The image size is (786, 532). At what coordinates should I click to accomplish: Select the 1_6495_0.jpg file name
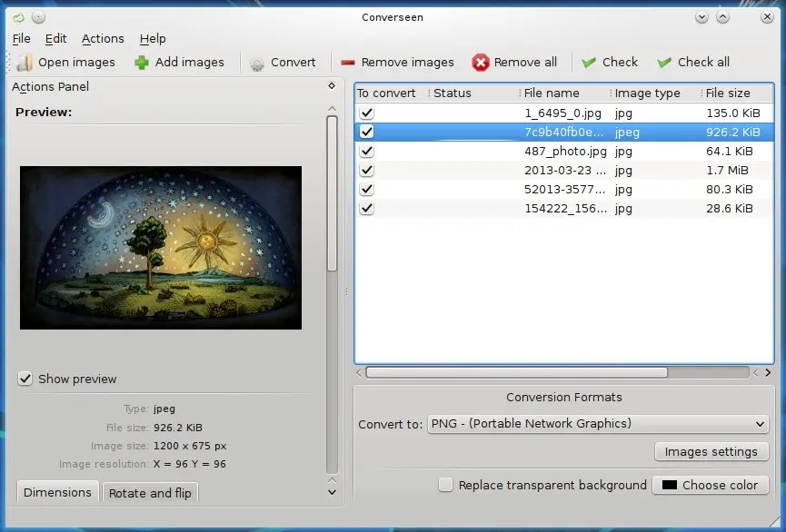click(562, 113)
